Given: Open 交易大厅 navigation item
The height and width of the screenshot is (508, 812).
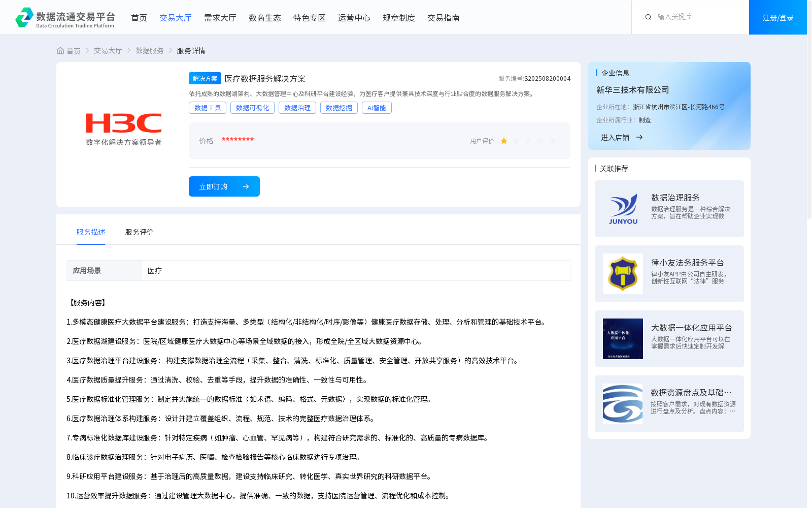Looking at the screenshot, I should 176,18.
